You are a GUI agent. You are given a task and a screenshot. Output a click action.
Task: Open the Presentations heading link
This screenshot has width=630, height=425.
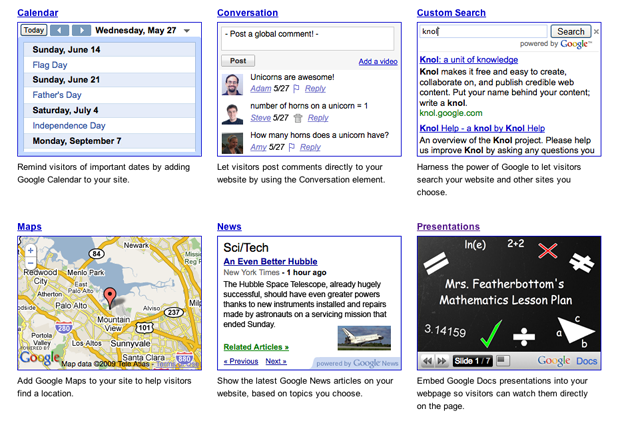click(448, 227)
